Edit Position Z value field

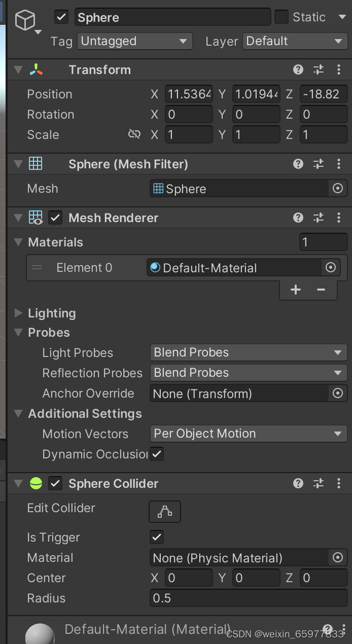[x=324, y=94]
